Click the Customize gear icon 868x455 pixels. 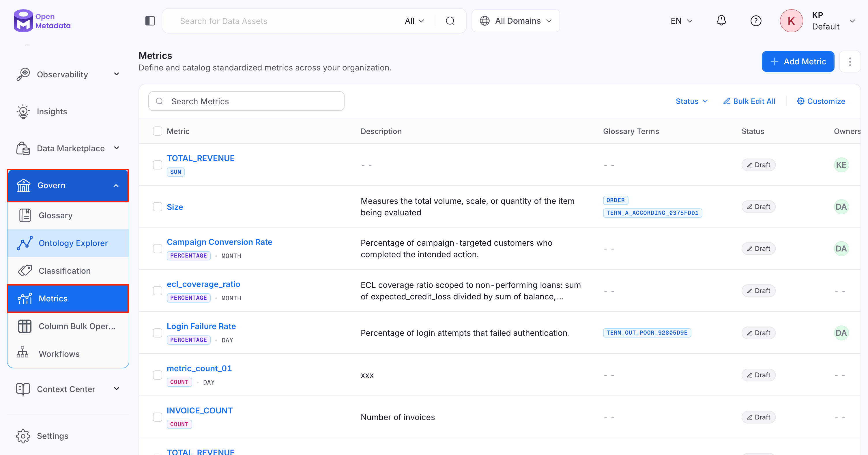pos(800,101)
